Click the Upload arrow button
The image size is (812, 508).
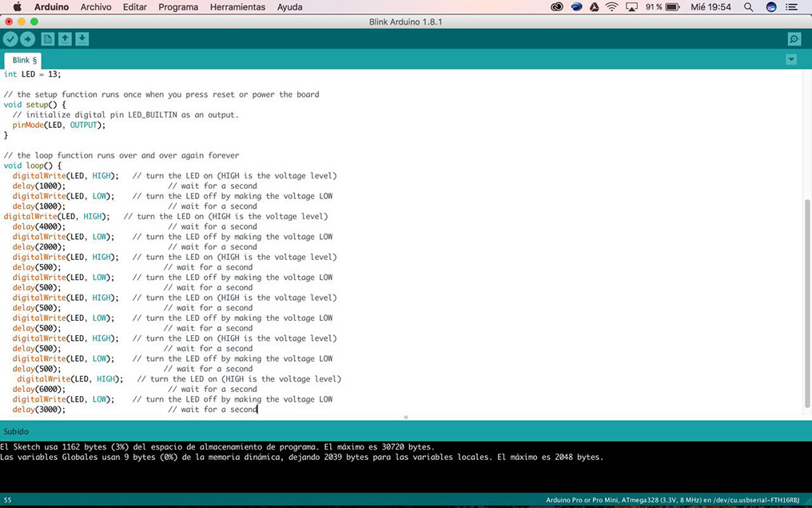[27, 39]
